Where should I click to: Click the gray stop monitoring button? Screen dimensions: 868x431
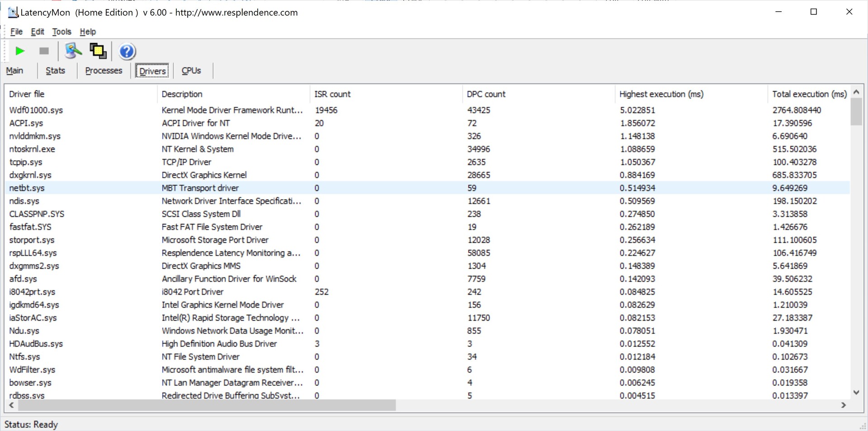(44, 51)
